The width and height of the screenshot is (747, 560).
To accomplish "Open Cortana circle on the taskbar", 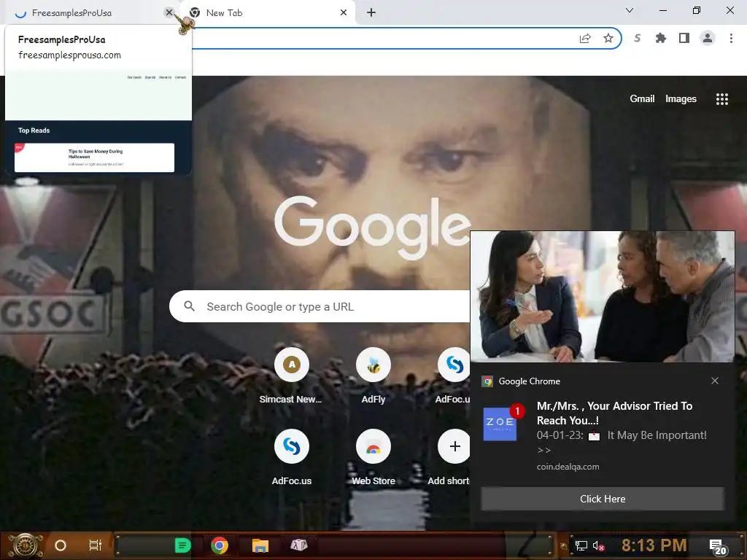I will [61, 545].
